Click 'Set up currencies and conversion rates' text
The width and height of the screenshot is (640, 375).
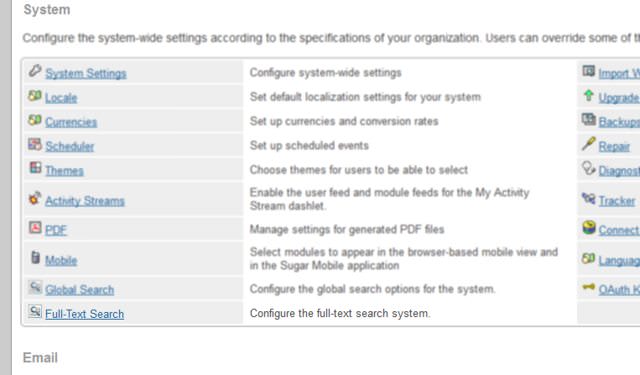pyautogui.click(x=344, y=121)
